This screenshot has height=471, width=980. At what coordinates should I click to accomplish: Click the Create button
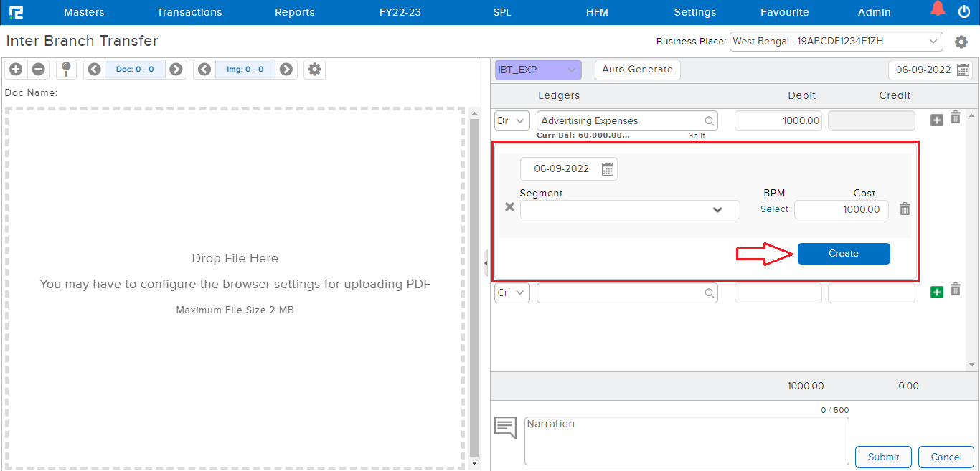[844, 254]
